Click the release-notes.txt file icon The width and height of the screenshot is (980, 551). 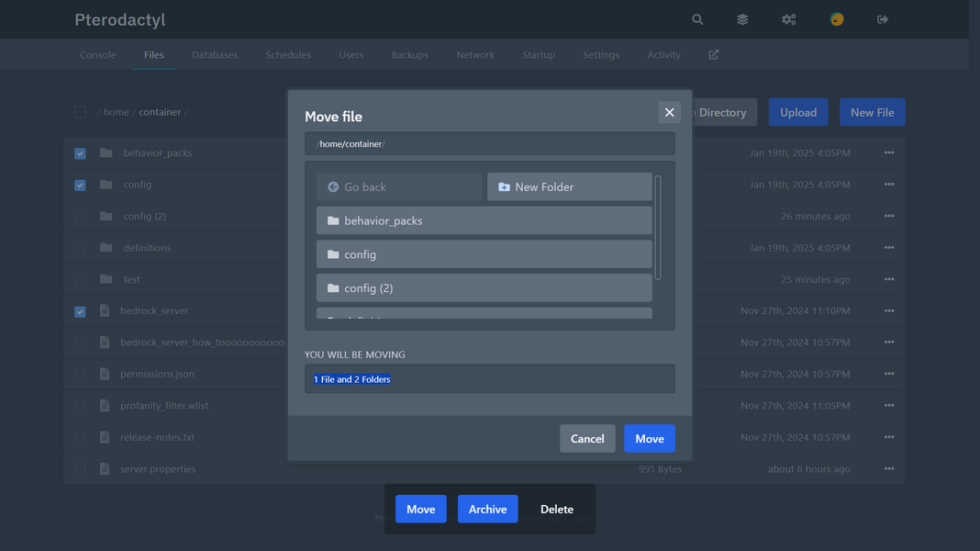(105, 437)
